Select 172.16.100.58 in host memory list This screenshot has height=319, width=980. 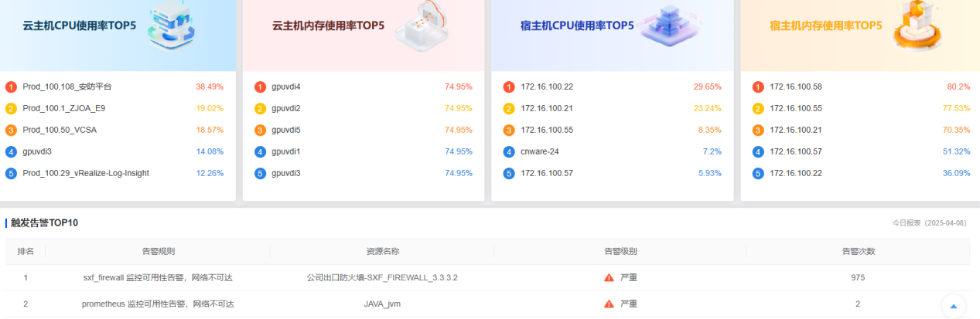pyautogui.click(x=796, y=87)
